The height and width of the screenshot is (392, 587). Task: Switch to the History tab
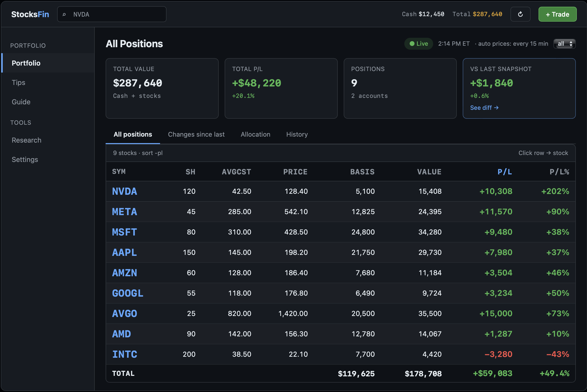point(297,134)
